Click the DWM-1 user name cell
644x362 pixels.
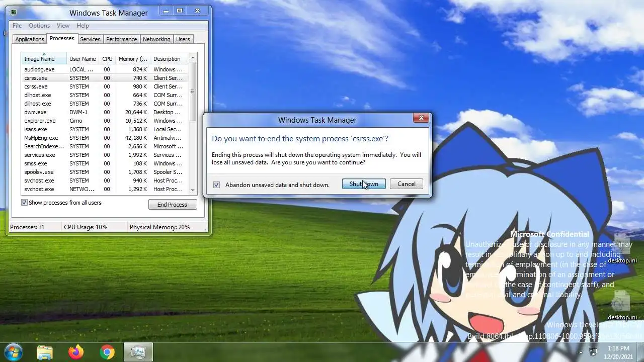pos(78,112)
